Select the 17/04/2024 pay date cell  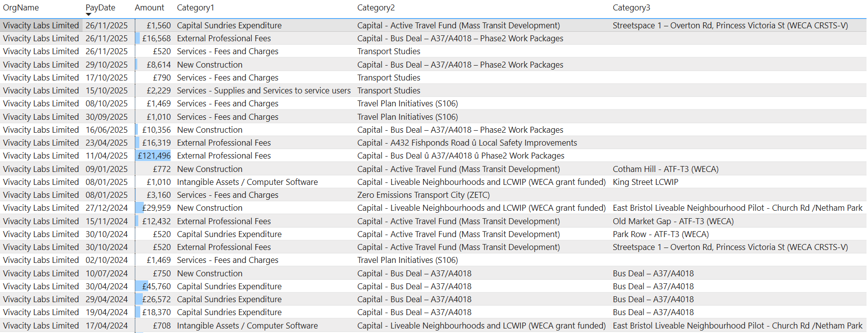coord(106,326)
